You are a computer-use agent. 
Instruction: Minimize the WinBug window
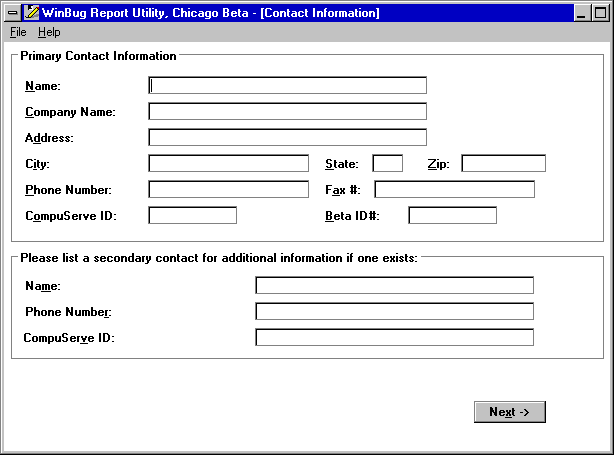(x=581, y=13)
